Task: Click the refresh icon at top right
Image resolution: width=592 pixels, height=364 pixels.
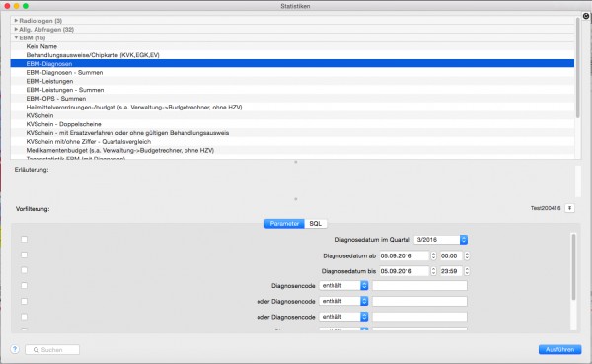Action: click(x=585, y=16)
